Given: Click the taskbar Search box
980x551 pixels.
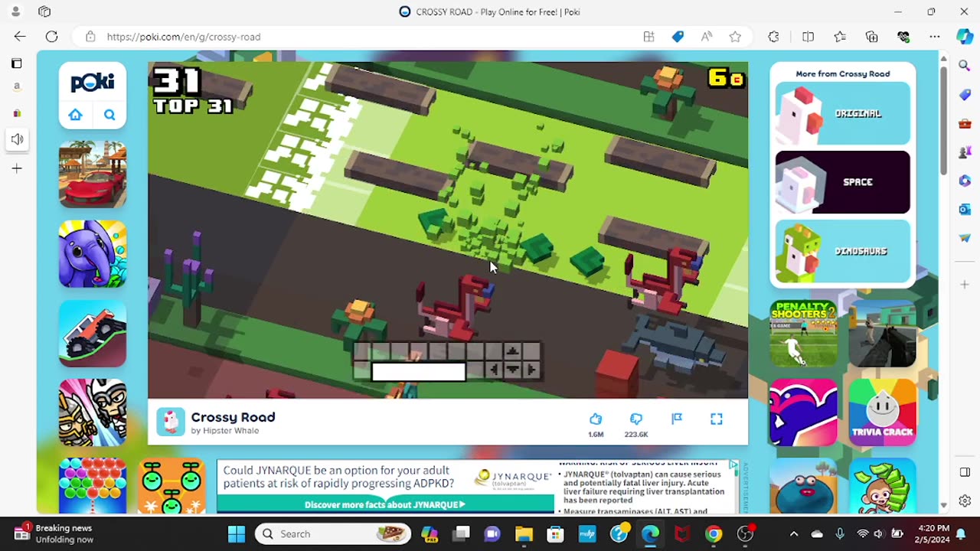Looking at the screenshot, I should tap(332, 534).
